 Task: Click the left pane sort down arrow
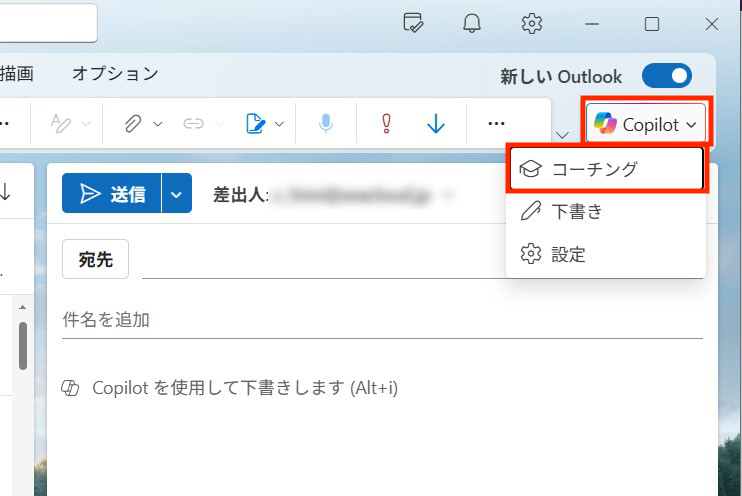(5, 192)
